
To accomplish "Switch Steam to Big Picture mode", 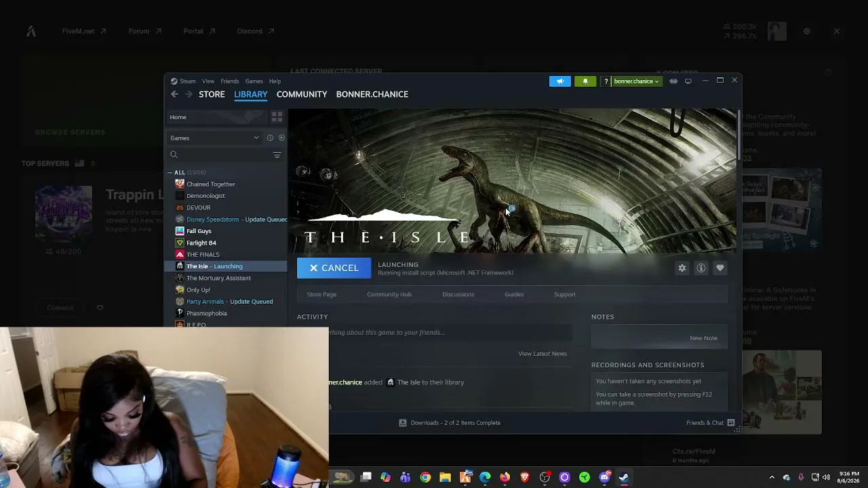I will click(x=688, y=81).
